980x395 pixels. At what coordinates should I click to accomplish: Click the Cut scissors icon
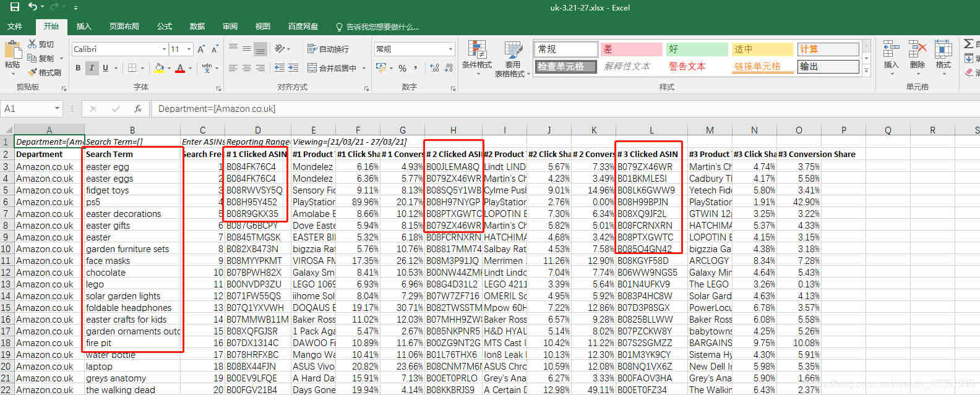33,44
